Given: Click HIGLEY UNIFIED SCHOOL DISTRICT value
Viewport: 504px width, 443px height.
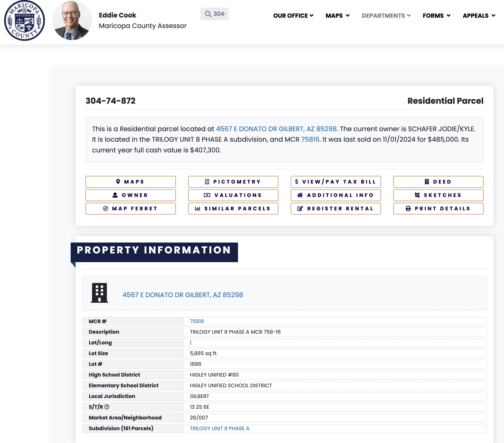Looking at the screenshot, I should pos(231,385).
